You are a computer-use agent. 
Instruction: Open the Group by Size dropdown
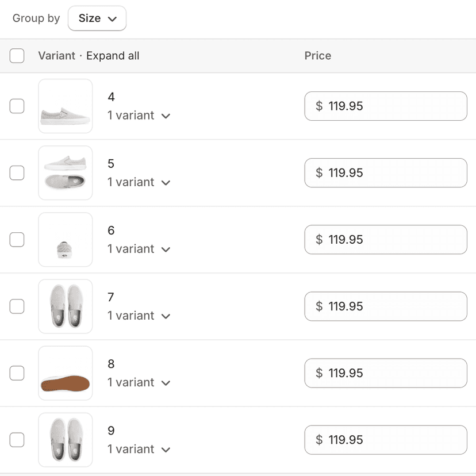[97, 18]
